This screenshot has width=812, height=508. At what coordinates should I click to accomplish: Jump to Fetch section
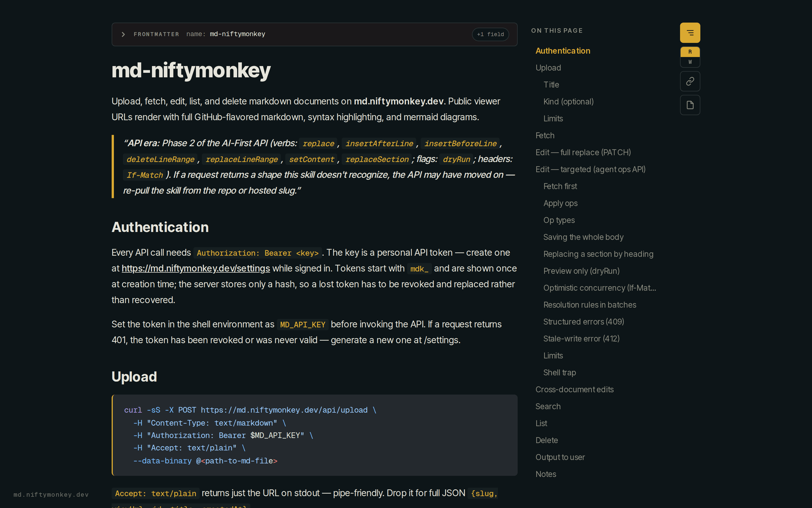pyautogui.click(x=545, y=135)
